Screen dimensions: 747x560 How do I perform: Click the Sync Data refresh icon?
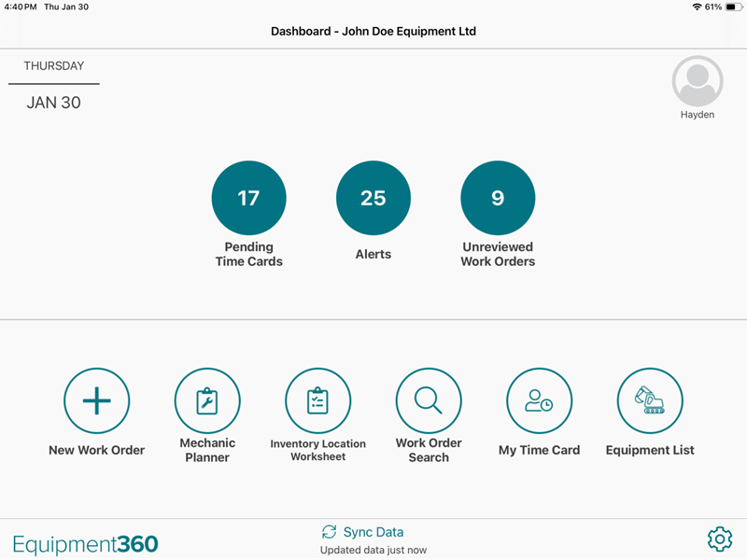click(330, 532)
